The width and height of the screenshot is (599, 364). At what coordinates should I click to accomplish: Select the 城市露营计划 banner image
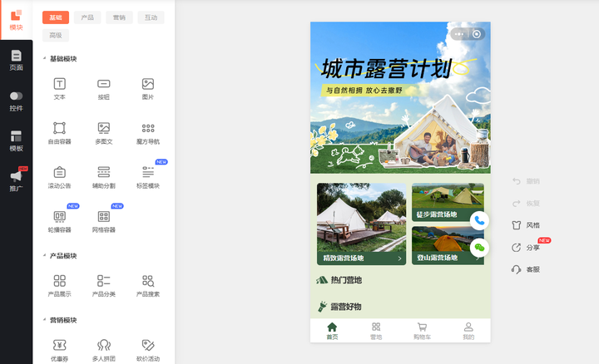(x=400, y=98)
